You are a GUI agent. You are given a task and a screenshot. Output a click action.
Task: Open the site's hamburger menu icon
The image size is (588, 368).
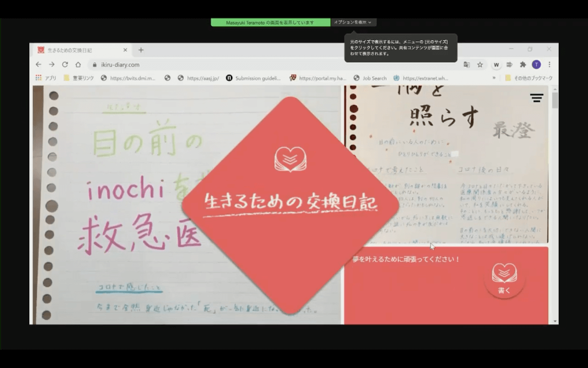tap(537, 98)
